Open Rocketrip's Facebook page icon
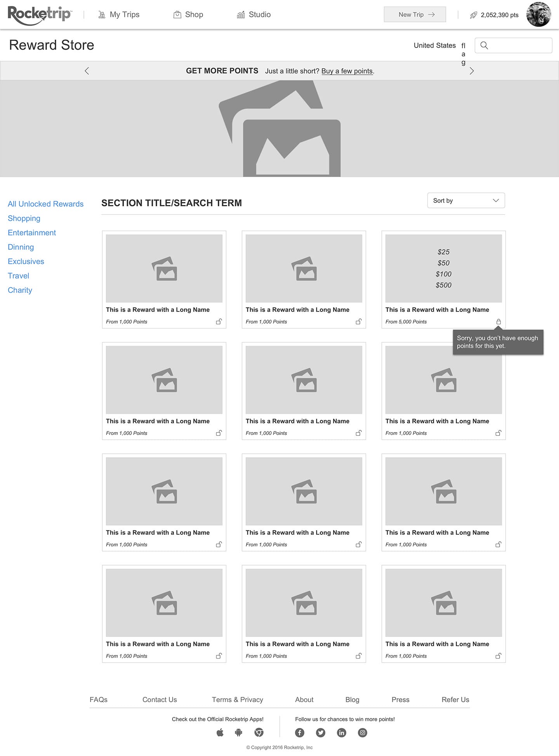The image size is (559, 756). pyautogui.click(x=300, y=733)
